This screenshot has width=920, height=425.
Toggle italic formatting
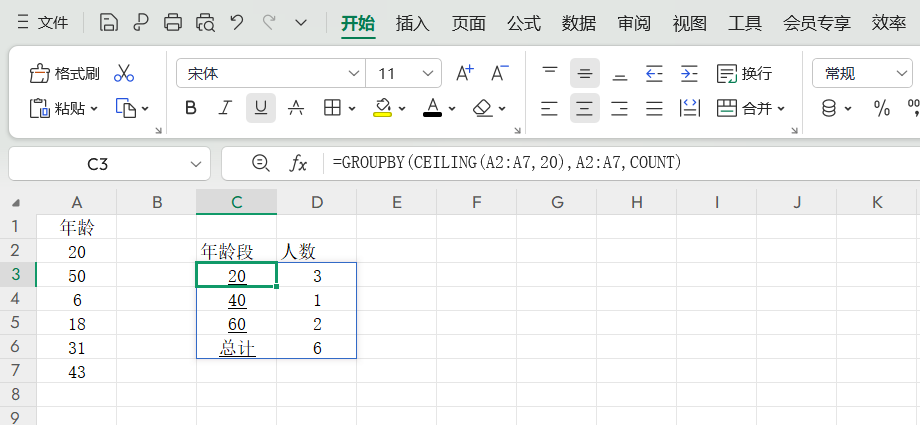[x=226, y=108]
